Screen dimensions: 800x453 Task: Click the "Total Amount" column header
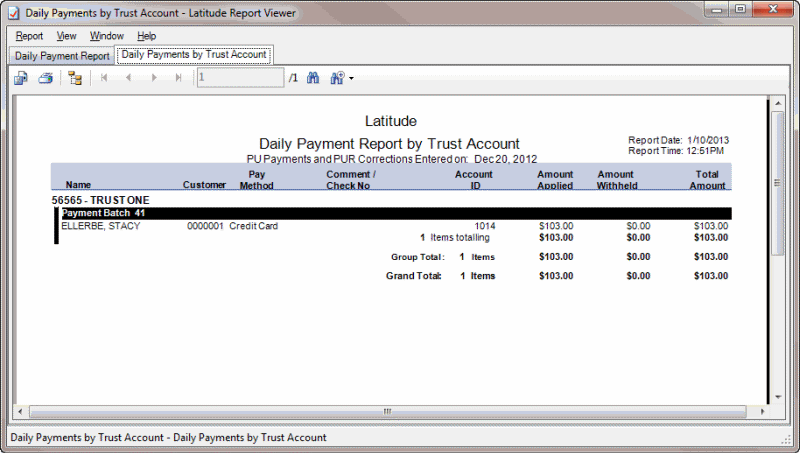point(707,180)
